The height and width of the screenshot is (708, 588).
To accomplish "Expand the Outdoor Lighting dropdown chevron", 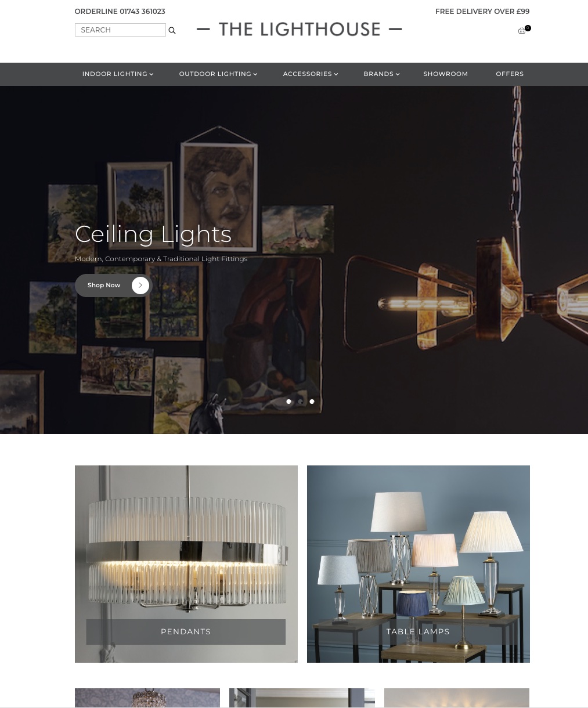I will [x=255, y=74].
